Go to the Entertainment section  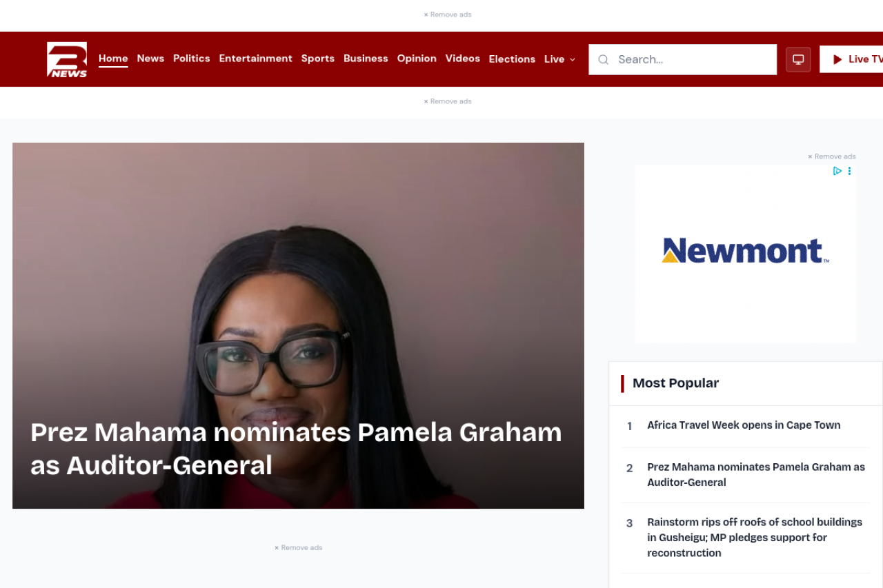tap(256, 59)
